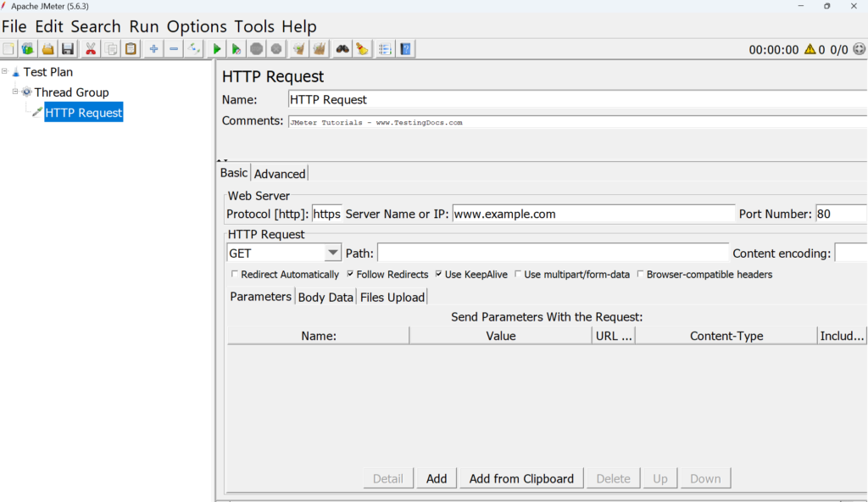Enable Redirect Automatically checkbox

pos(235,274)
